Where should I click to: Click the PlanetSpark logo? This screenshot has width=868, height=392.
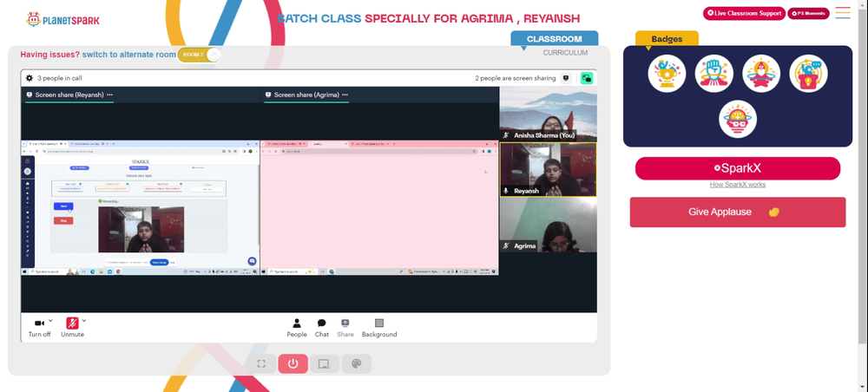pos(62,20)
